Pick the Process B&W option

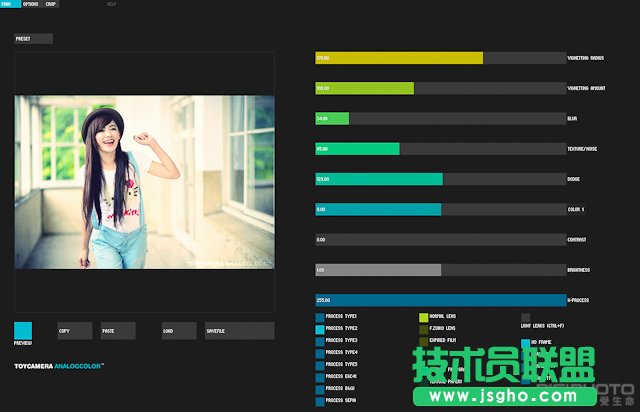[x=320, y=389]
